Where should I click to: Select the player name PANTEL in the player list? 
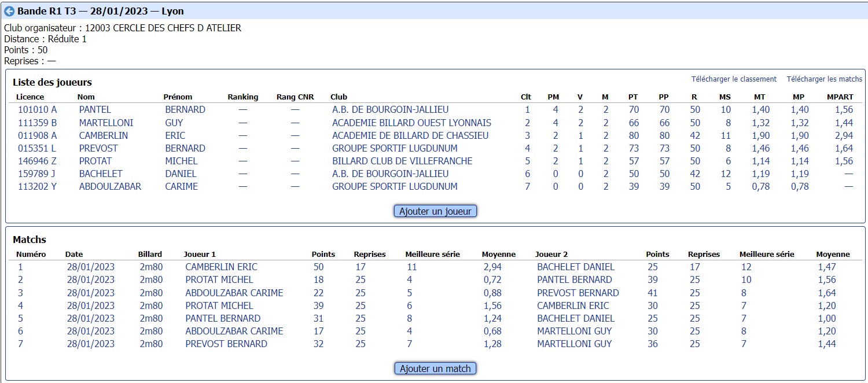click(95, 110)
